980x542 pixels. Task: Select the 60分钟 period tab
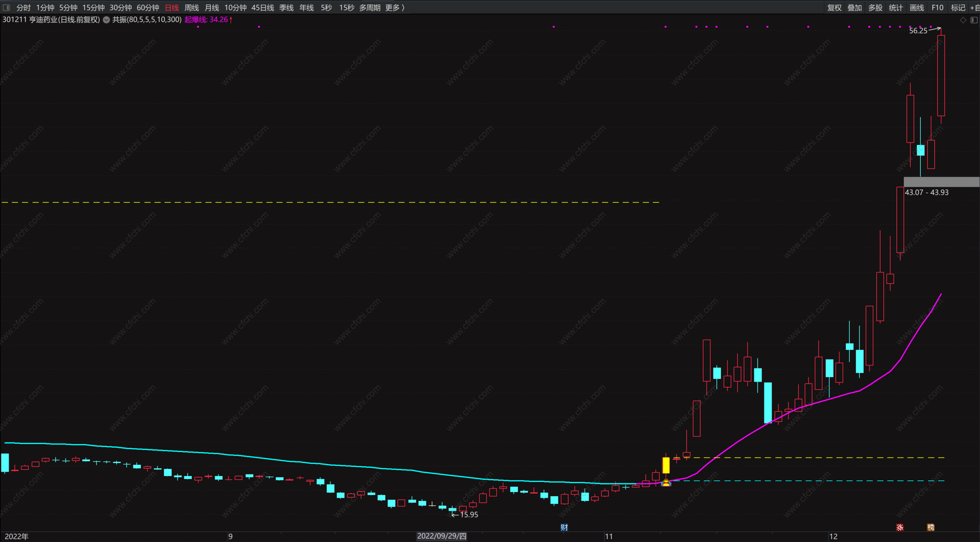pyautogui.click(x=148, y=8)
